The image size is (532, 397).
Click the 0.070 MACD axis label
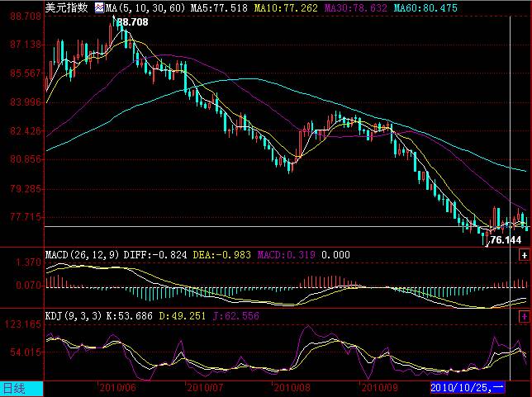(x=28, y=285)
